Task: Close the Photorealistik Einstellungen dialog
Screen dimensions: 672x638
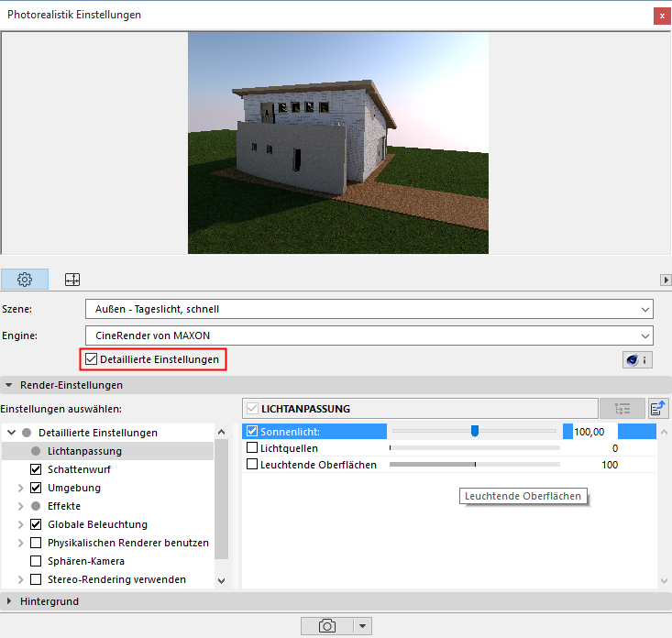Action: click(x=662, y=16)
